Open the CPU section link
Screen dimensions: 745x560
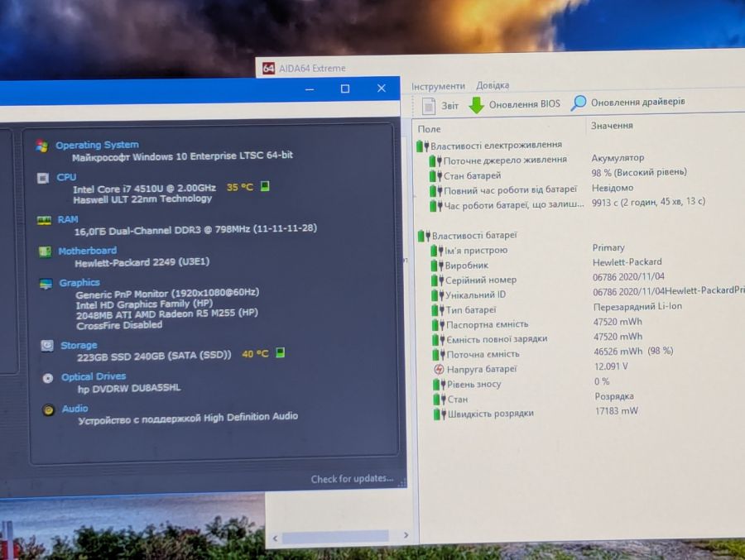click(x=66, y=177)
